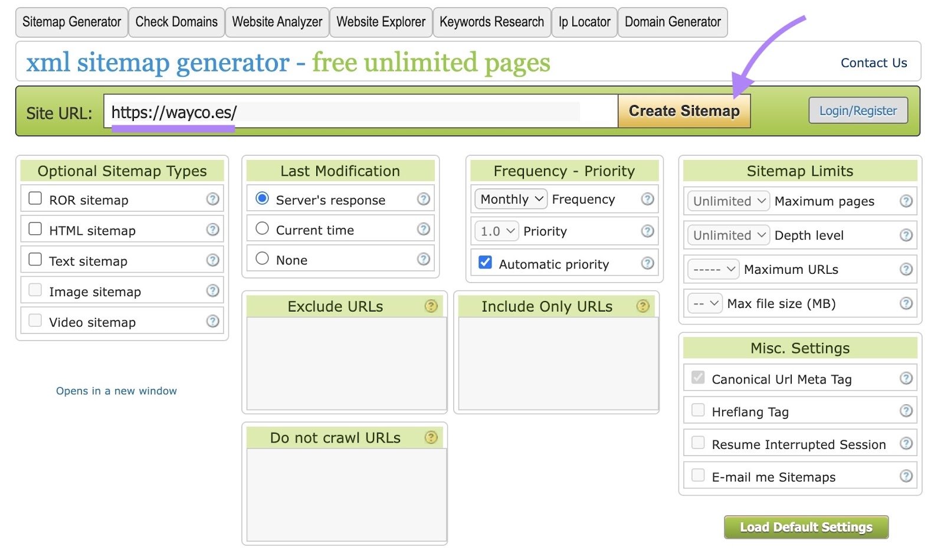Open help for Include Only URLs panel

pyautogui.click(x=643, y=306)
